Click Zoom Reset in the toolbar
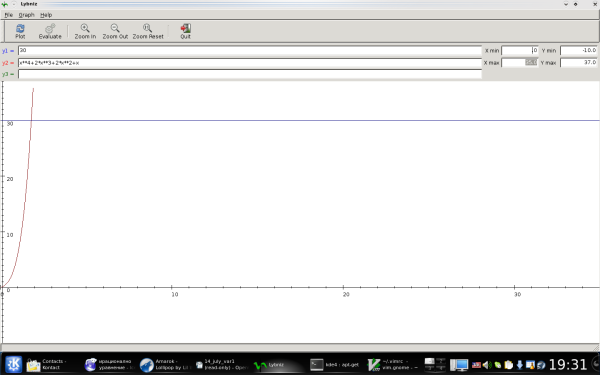This screenshot has width=600, height=375. [x=148, y=31]
